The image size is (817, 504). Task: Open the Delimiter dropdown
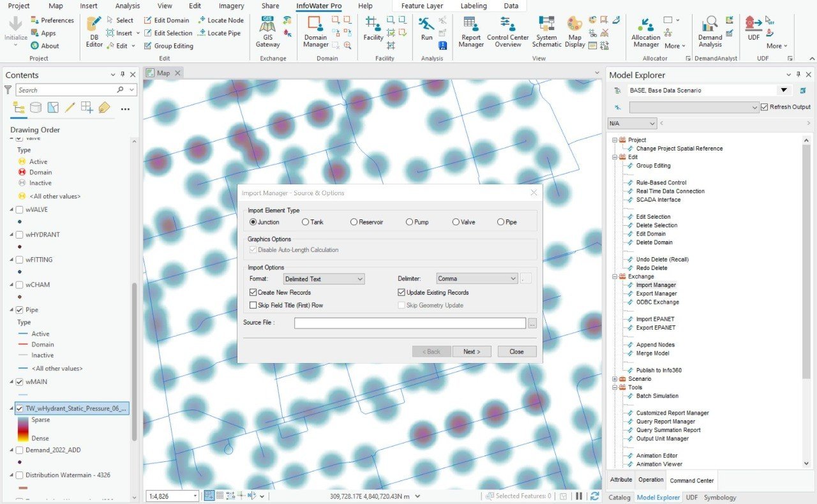click(477, 279)
